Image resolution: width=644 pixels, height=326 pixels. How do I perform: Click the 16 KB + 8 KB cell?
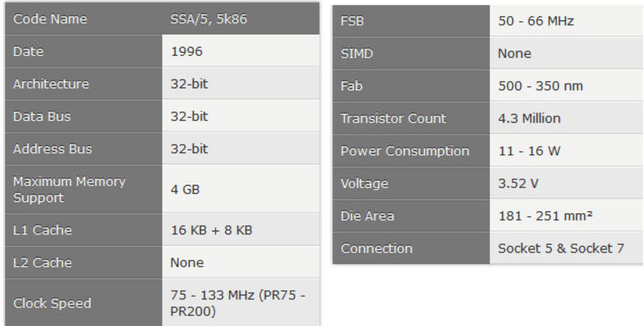(241, 230)
